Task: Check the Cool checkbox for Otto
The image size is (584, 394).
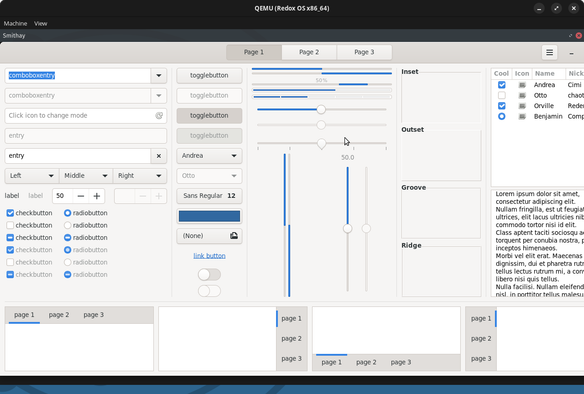Action: coord(502,95)
